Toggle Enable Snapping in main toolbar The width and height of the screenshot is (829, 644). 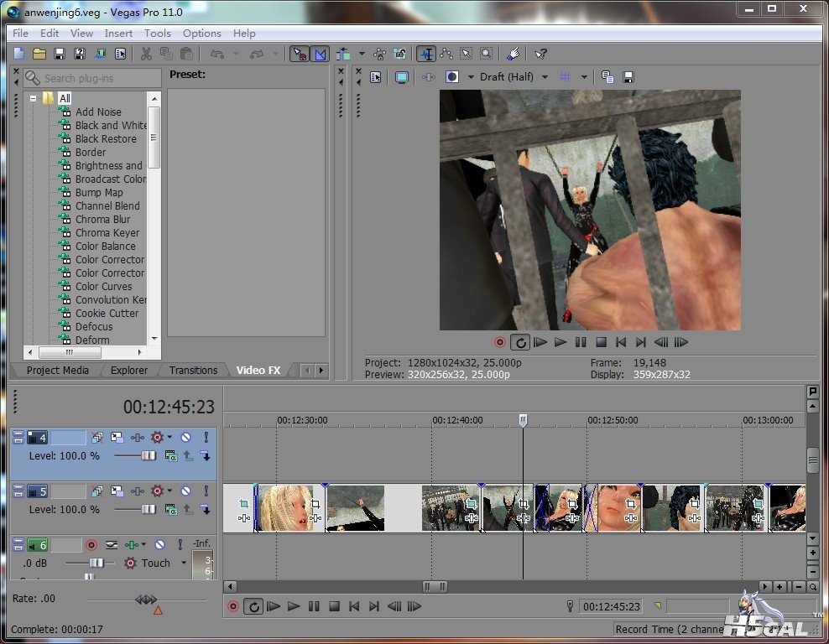coord(300,54)
